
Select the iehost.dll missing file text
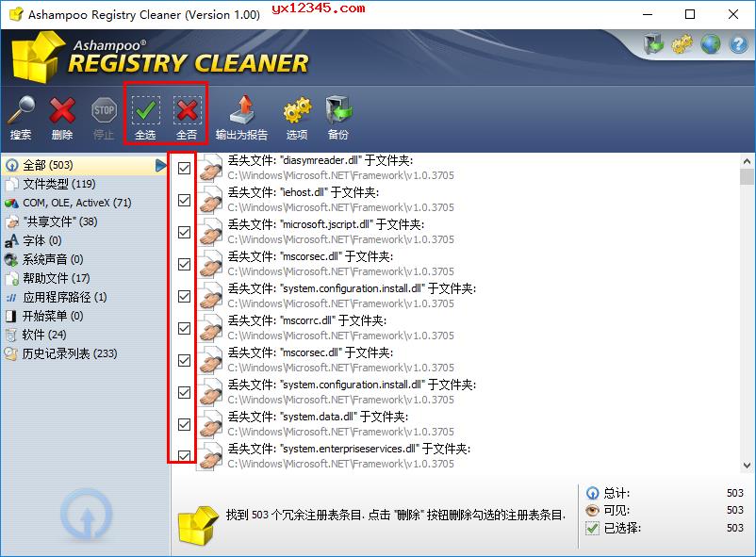coord(304,192)
